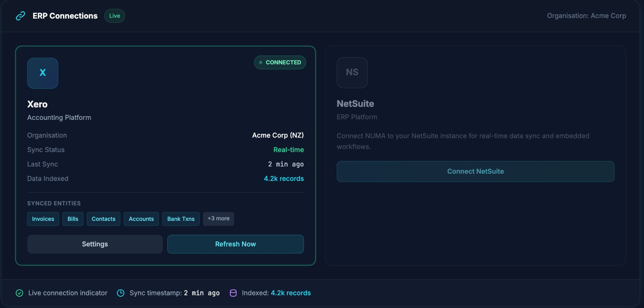This screenshot has width=644, height=308.
Task: Click the green dot in CONNECTED badge
Action: point(261,62)
